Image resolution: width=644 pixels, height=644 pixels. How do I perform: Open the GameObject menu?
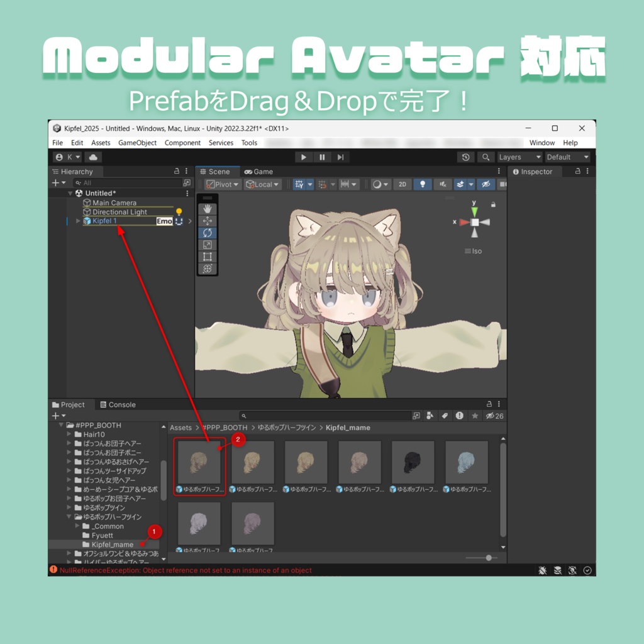click(x=137, y=143)
